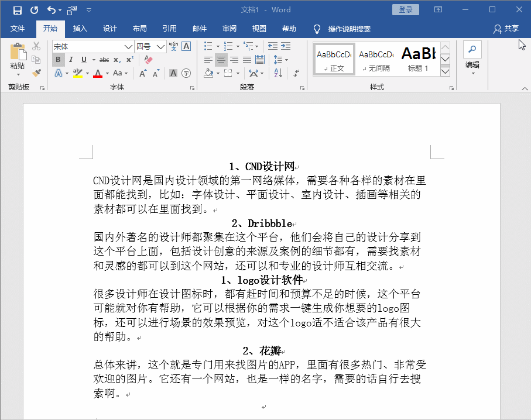The width and height of the screenshot is (531, 420).
Task: Align text left
Action: click(x=208, y=60)
